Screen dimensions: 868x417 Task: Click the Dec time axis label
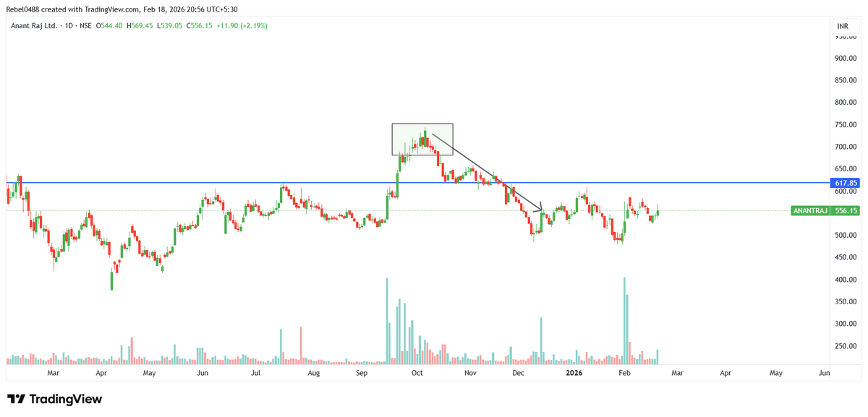click(x=518, y=374)
